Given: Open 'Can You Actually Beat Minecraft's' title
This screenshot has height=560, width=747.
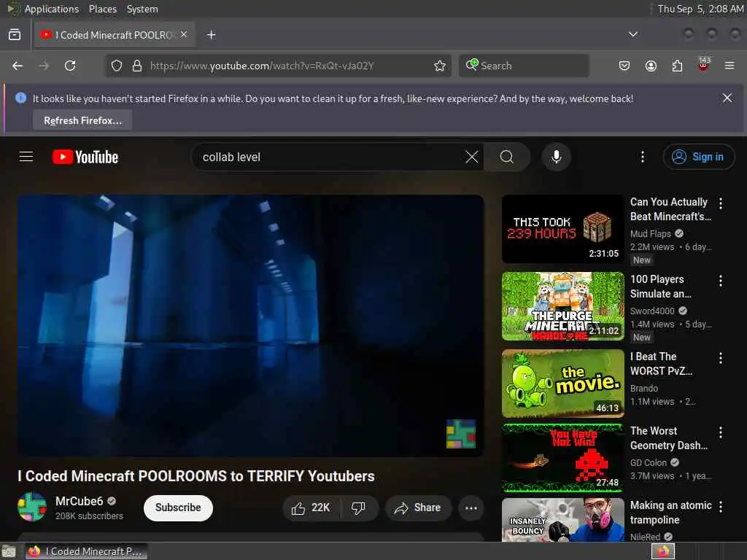Looking at the screenshot, I should pos(671,209).
